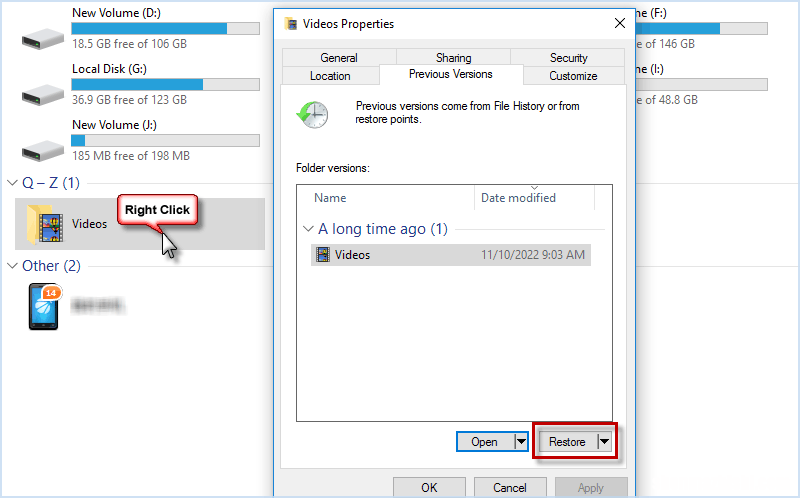Collapse the Other group chevron
Viewport: 800px width, 498px height.
13,266
